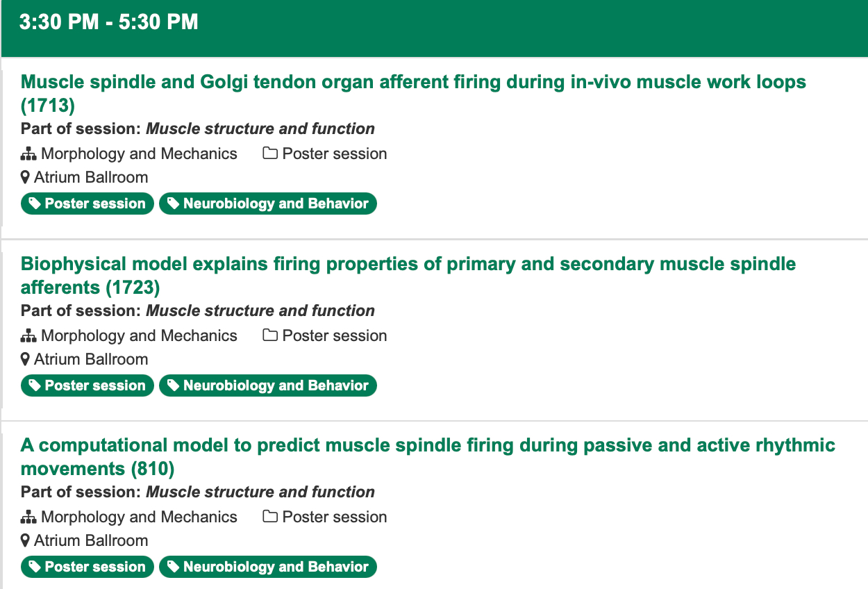Click the location pin icon for poster 810
The height and width of the screenshot is (589, 868).
(26, 541)
